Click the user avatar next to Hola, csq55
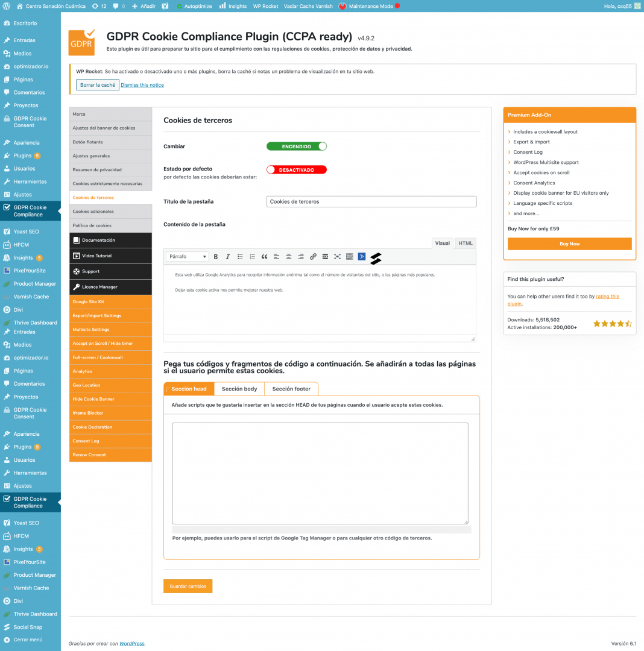This screenshot has width=644, height=651. [x=637, y=6]
